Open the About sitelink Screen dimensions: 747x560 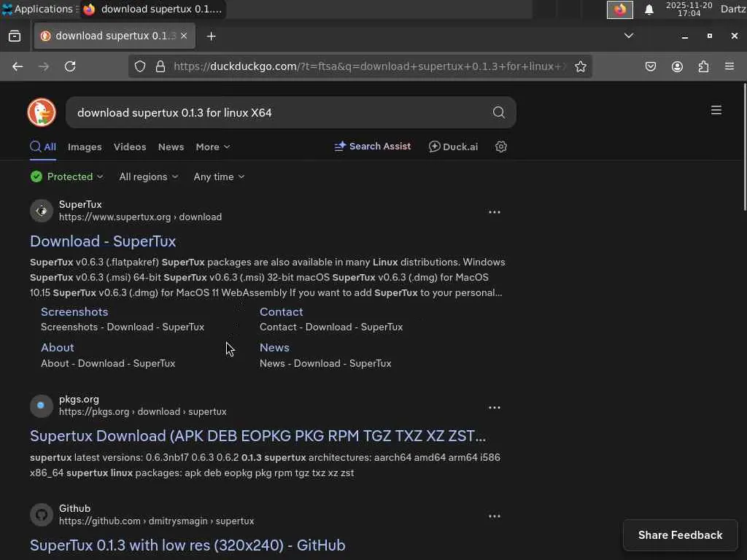(x=57, y=348)
